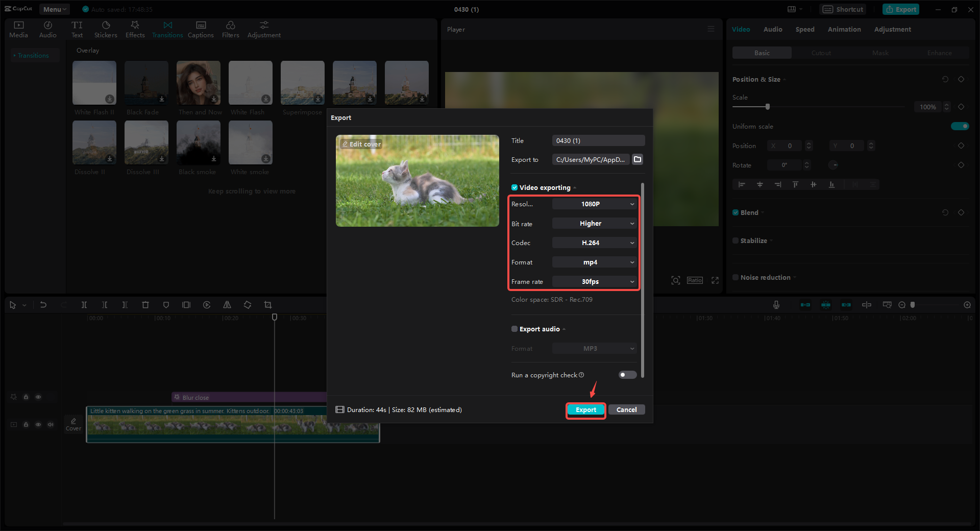Enable the Export audio checkbox

514,329
